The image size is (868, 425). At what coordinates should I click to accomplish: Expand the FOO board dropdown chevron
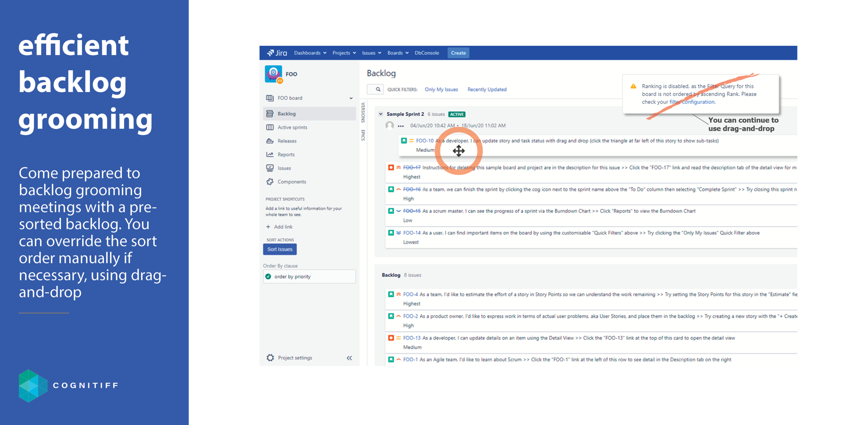[x=351, y=98]
